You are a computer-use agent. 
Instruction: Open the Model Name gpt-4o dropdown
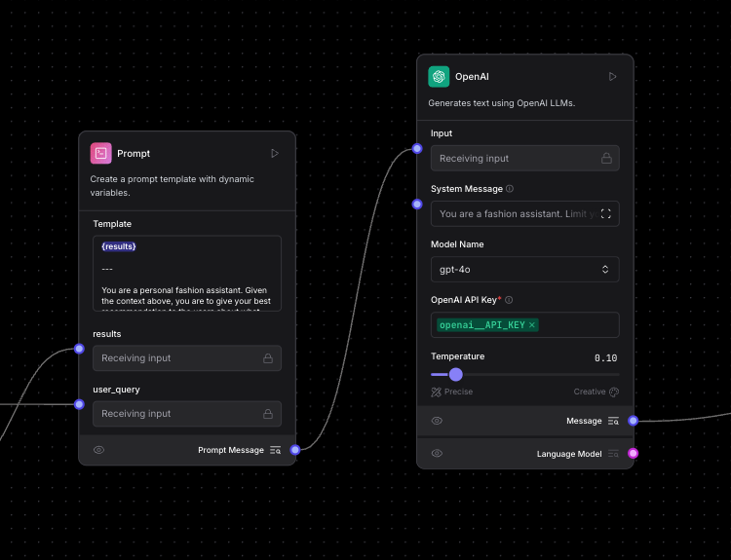(525, 269)
